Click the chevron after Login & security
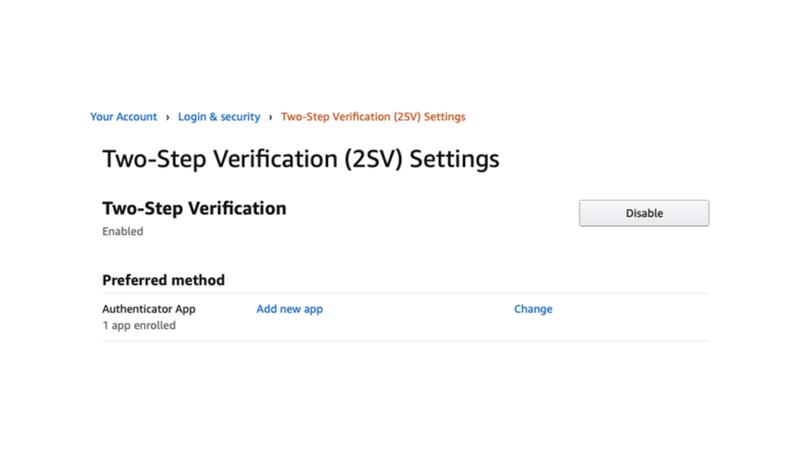 (271, 117)
